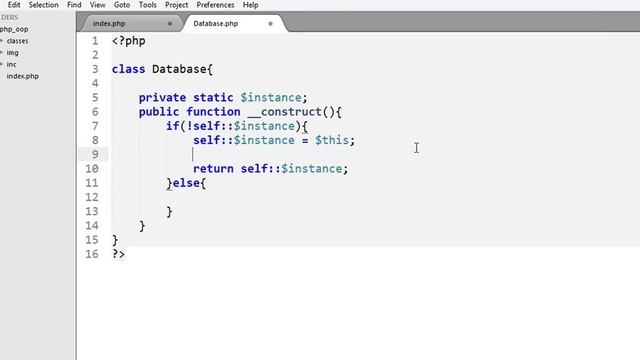Open the Project menu

click(x=176, y=5)
